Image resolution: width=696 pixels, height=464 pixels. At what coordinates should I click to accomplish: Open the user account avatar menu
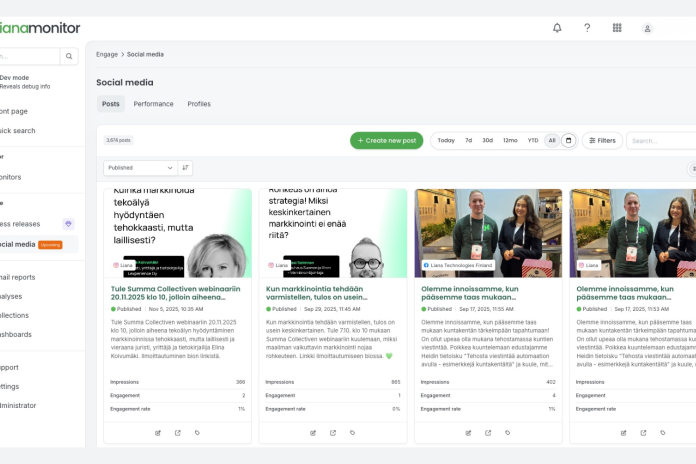[647, 29]
